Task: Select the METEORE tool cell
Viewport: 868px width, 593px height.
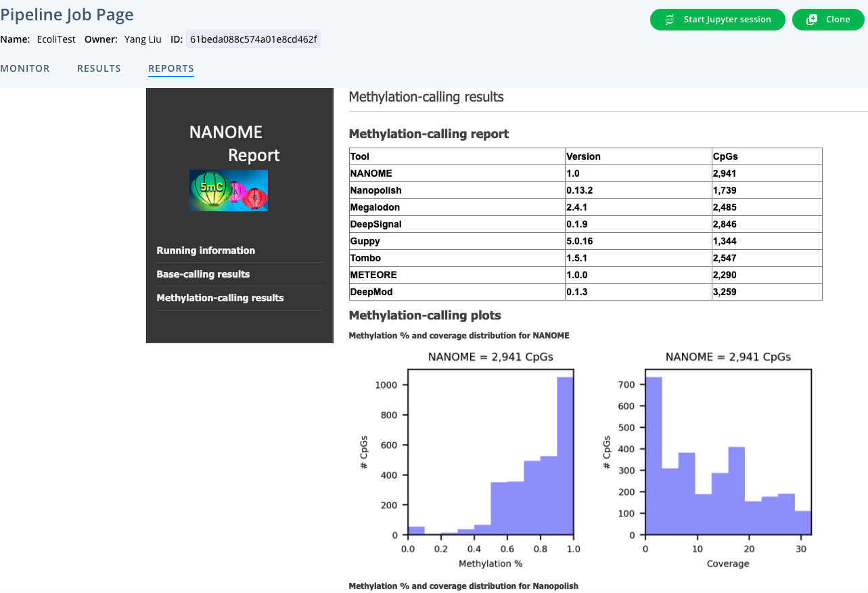Action: point(457,275)
